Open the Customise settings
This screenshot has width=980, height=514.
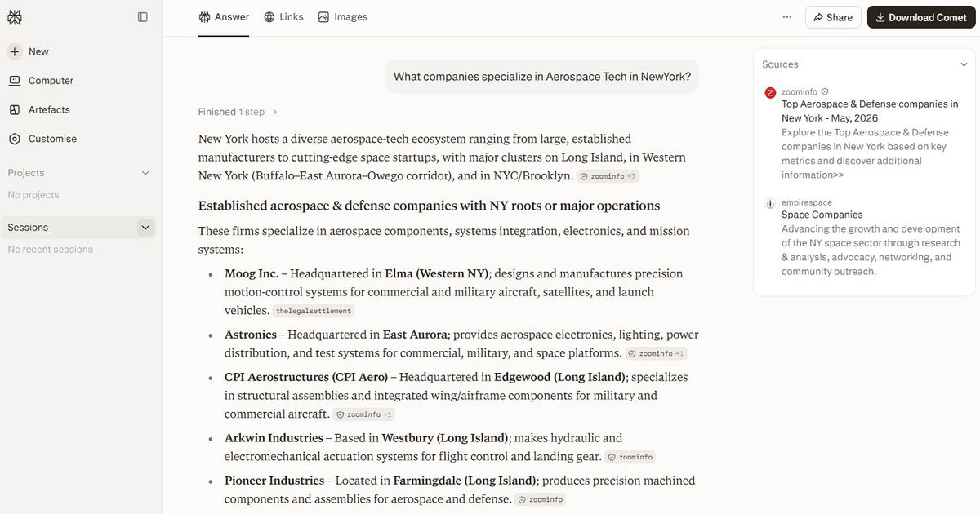[42, 139]
